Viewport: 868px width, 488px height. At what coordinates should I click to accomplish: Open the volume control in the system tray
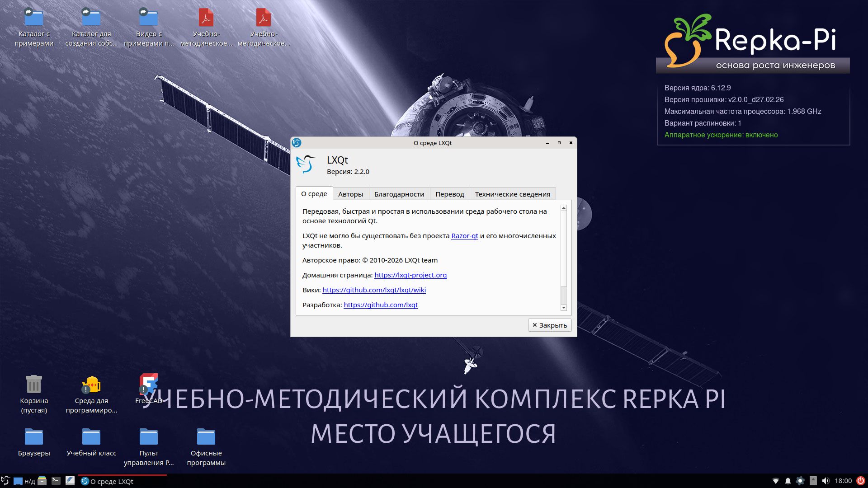coord(826,481)
